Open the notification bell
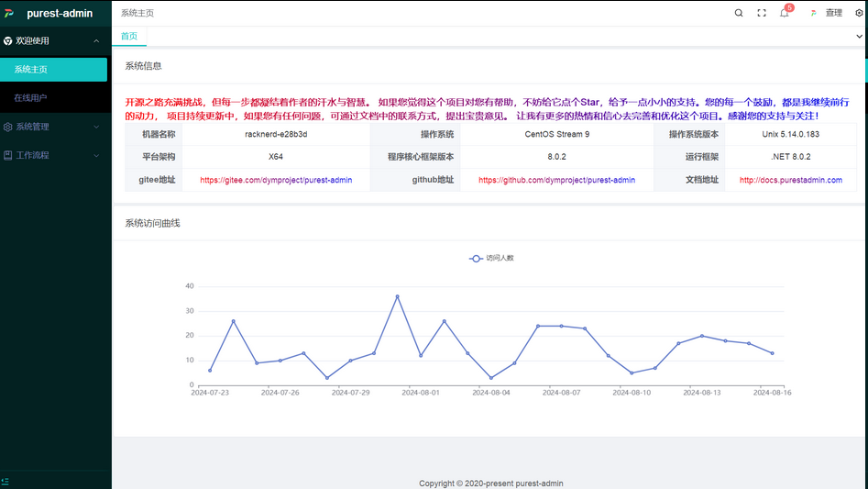This screenshot has width=868, height=489. [x=784, y=13]
